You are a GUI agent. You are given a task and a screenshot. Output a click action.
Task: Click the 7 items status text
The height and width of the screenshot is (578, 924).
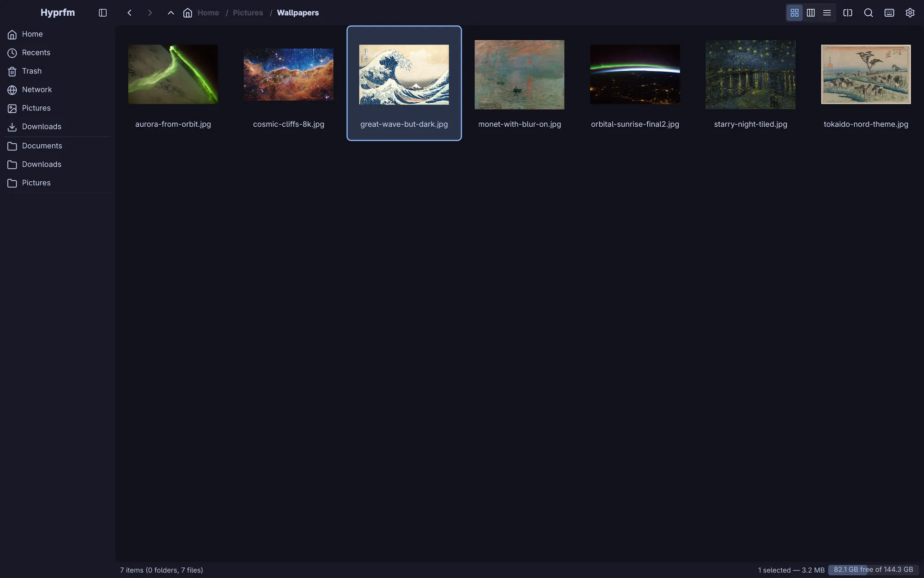point(162,570)
